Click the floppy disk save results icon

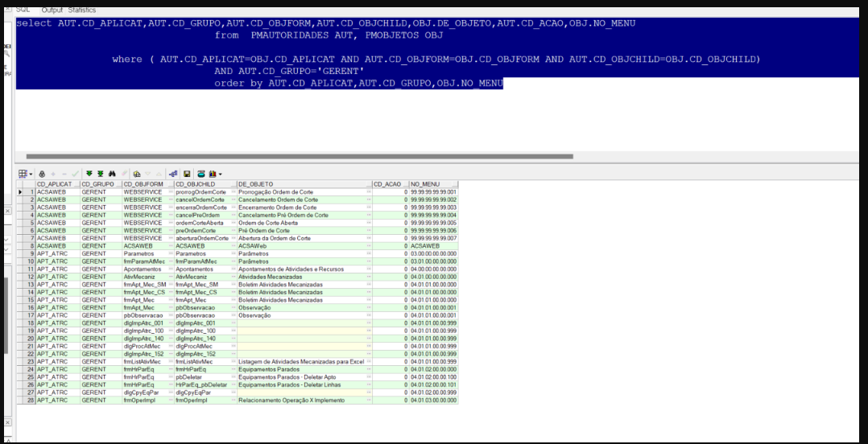point(187,174)
